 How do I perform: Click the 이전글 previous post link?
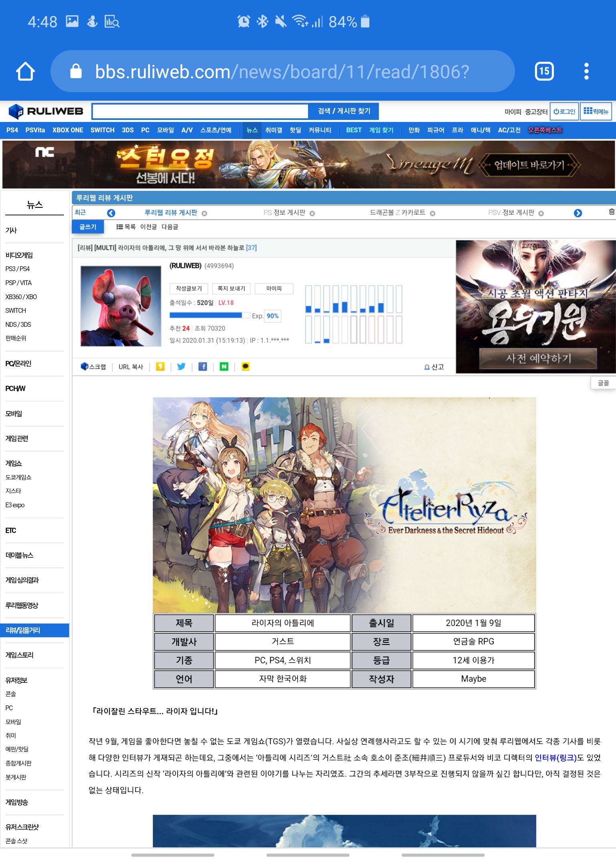tap(148, 227)
